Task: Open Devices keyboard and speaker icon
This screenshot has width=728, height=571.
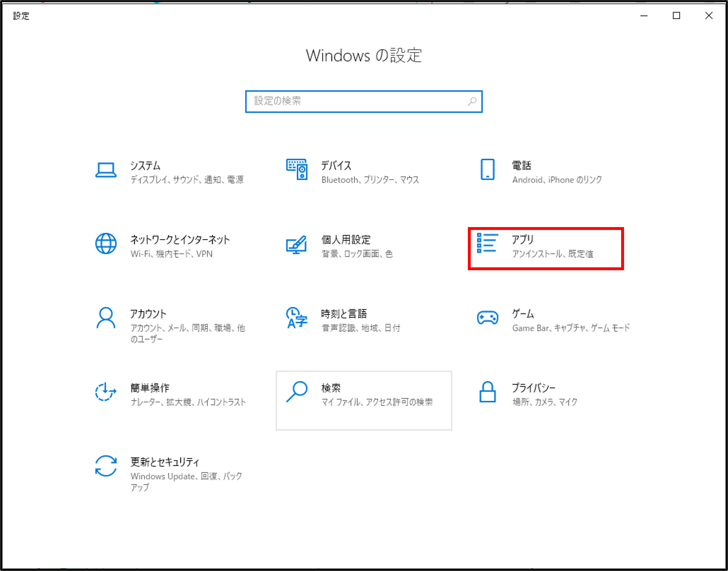Action: pyautogui.click(x=297, y=170)
